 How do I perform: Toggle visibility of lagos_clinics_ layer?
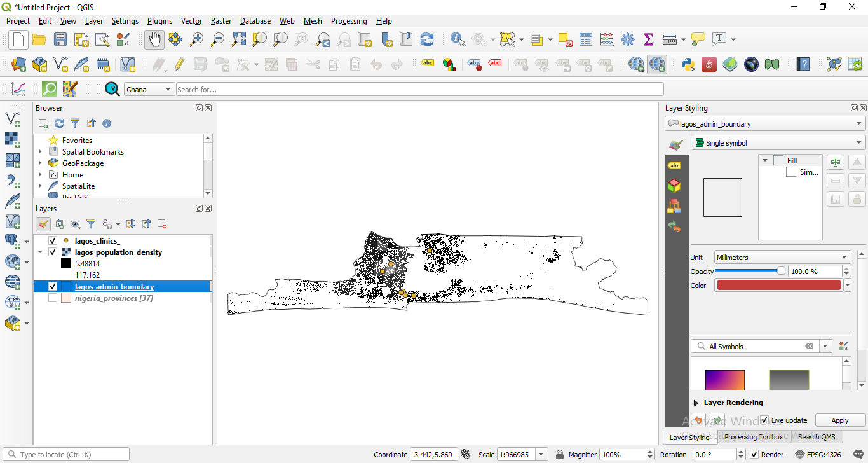53,241
